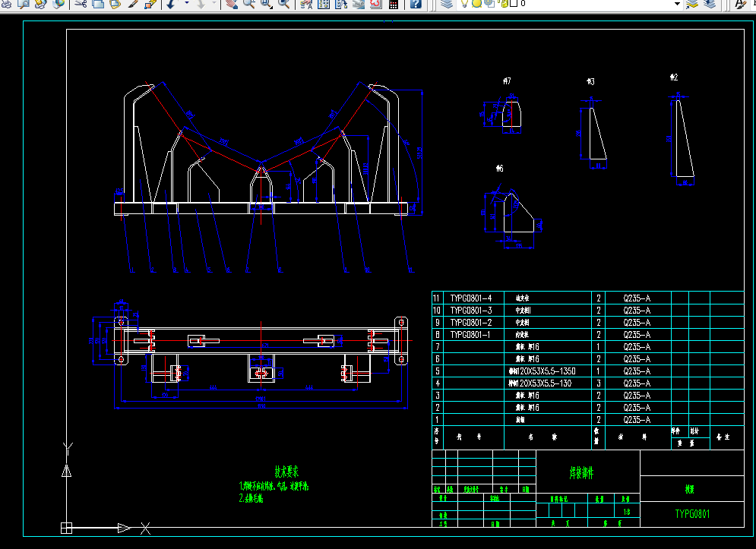This screenshot has height=549, width=756.
Task: Open the Sheet Set Manager icon
Action: (x=358, y=4)
